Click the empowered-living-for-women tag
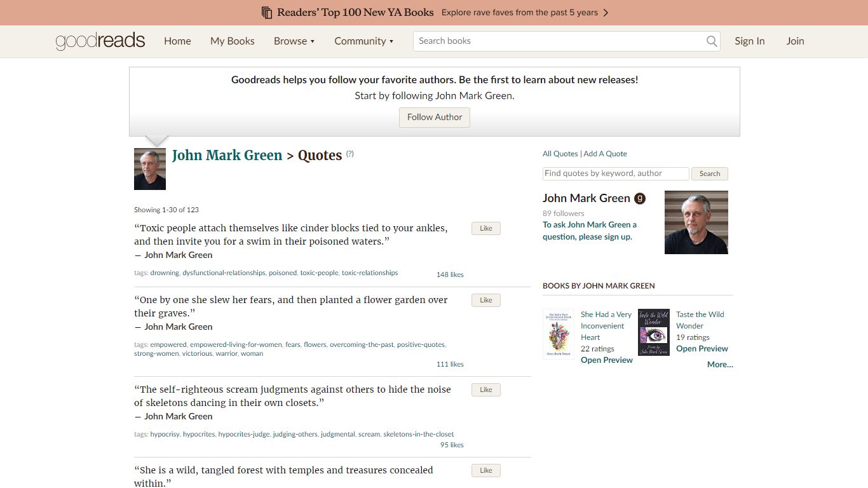The height and width of the screenshot is (488, 868). coord(236,344)
